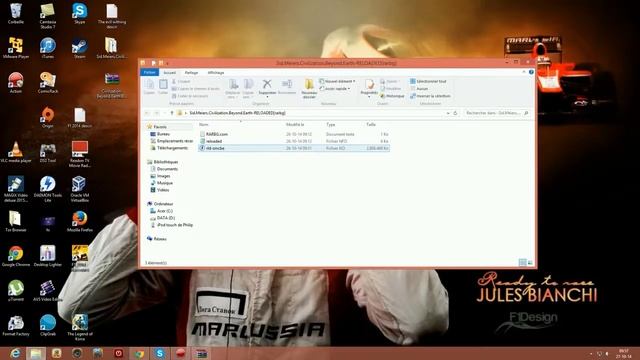
Task: Open the ComicRack desktop shortcut
Action: coord(48,83)
